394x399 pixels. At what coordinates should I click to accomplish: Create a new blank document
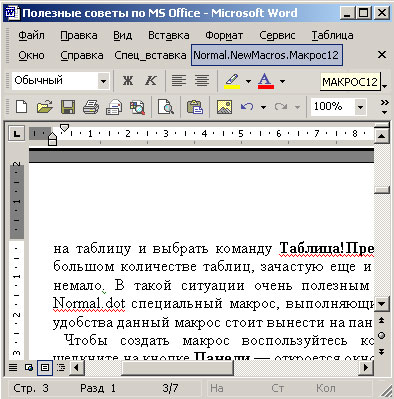[22, 107]
